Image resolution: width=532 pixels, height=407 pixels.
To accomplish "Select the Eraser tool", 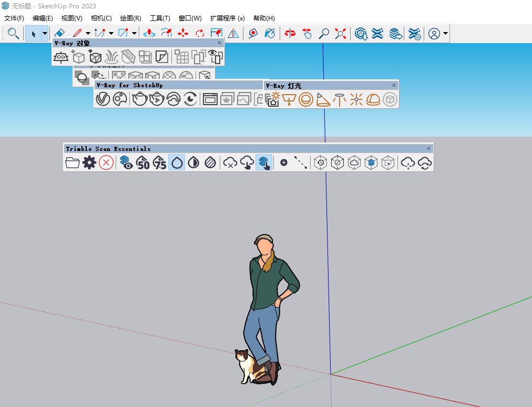I will pos(59,33).
